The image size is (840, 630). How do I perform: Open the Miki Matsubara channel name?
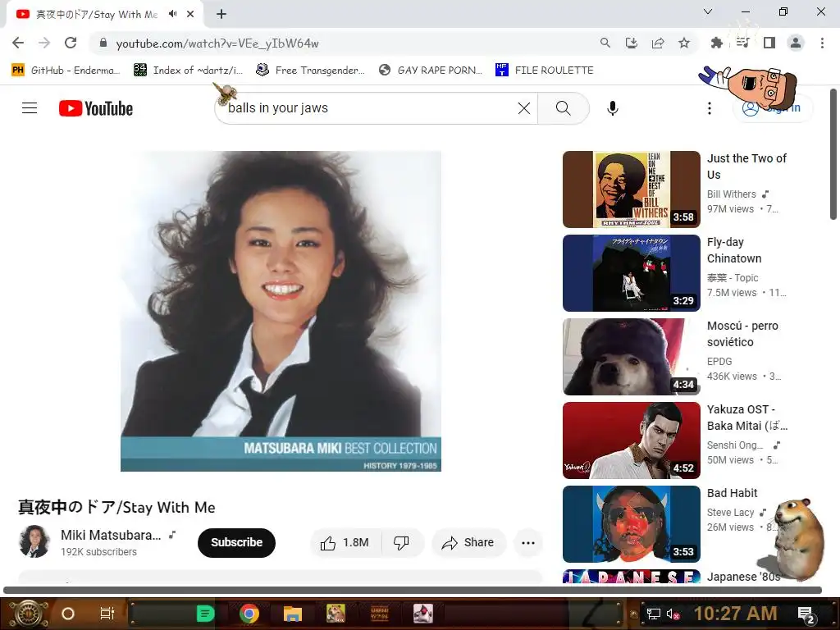point(111,535)
